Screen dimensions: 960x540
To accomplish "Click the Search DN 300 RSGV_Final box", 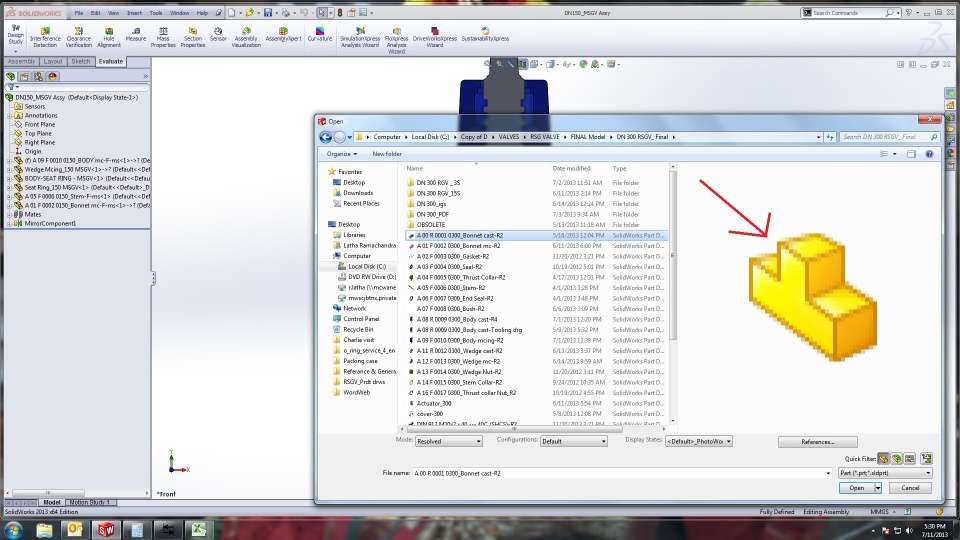I will (x=890, y=137).
